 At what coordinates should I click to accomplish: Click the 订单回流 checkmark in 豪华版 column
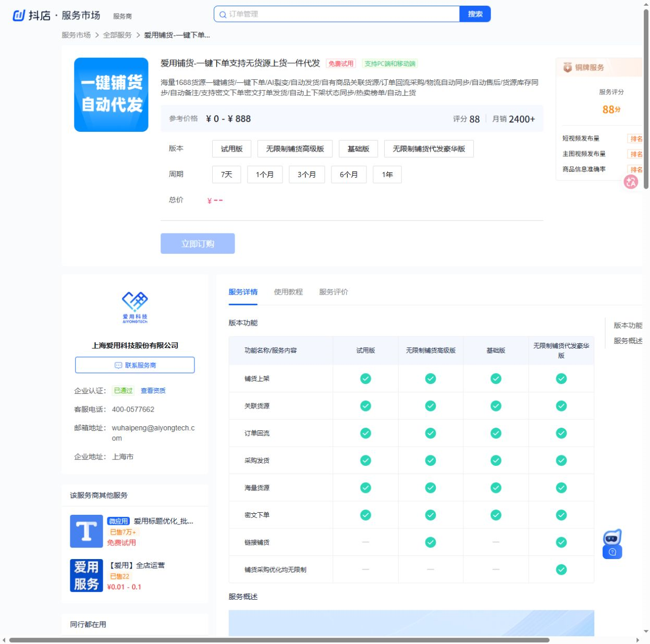(x=561, y=433)
